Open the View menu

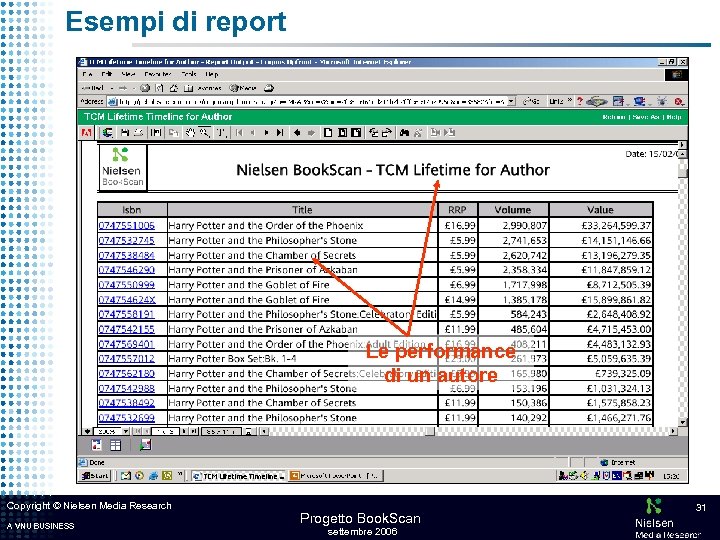point(128,74)
